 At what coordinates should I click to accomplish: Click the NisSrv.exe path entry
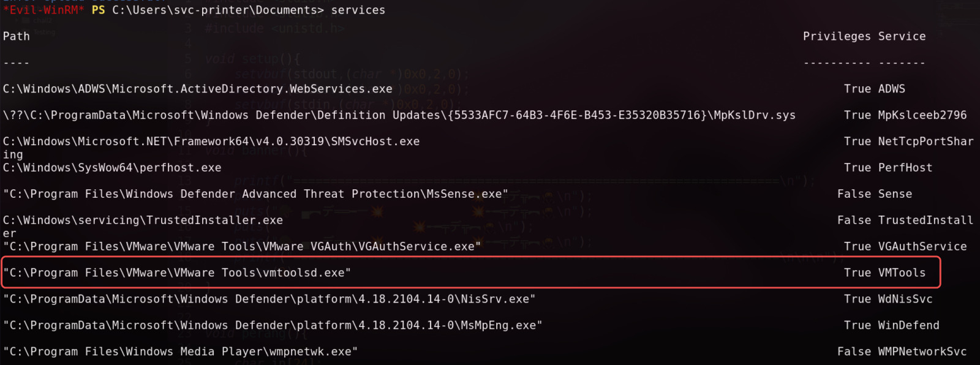pos(269,299)
